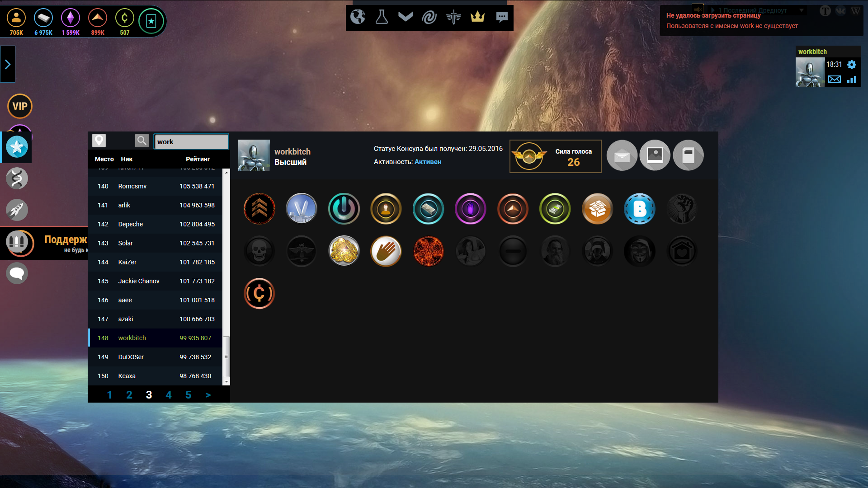Viewport: 868px width, 488px height.
Task: Click the blue settings gear near 18:31
Action: [x=852, y=65]
